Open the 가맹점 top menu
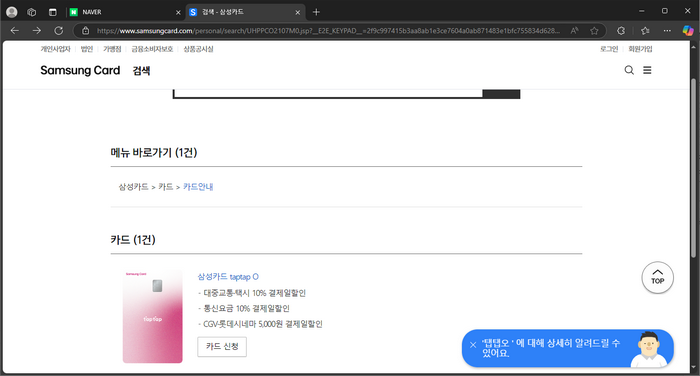The image size is (700, 376). (x=112, y=49)
